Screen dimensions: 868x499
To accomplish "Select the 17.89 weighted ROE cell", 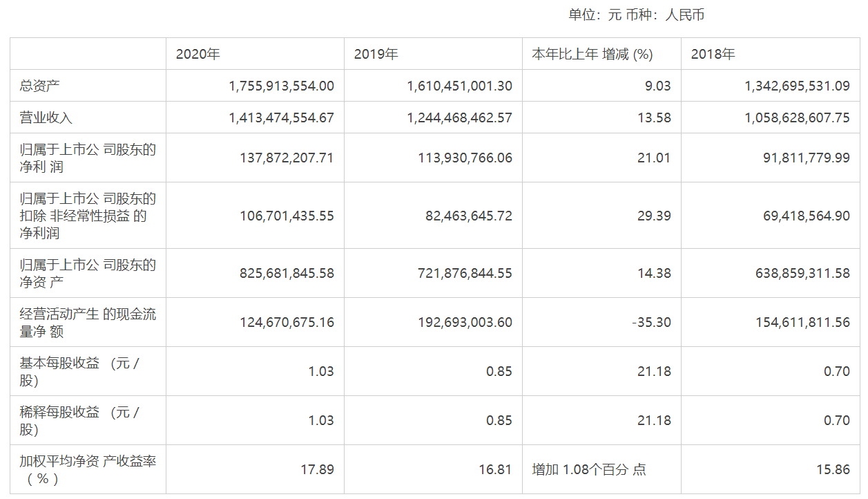I will pyautogui.click(x=318, y=469).
